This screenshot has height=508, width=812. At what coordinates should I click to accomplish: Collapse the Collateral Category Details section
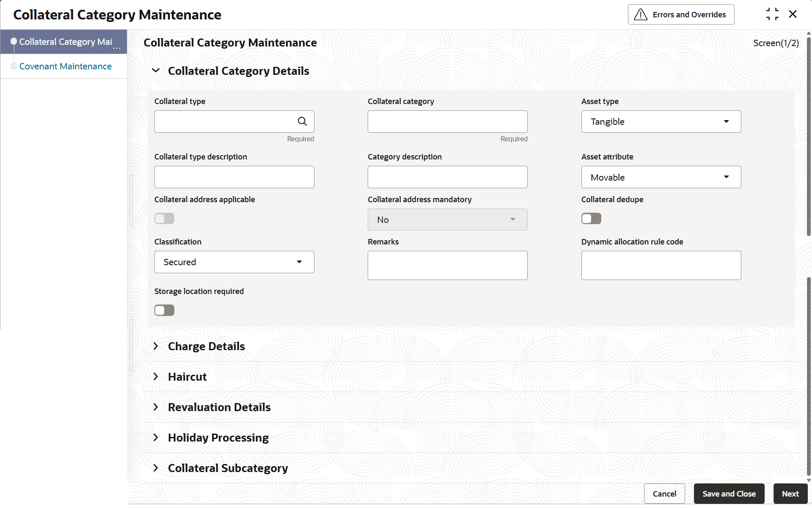(x=156, y=71)
